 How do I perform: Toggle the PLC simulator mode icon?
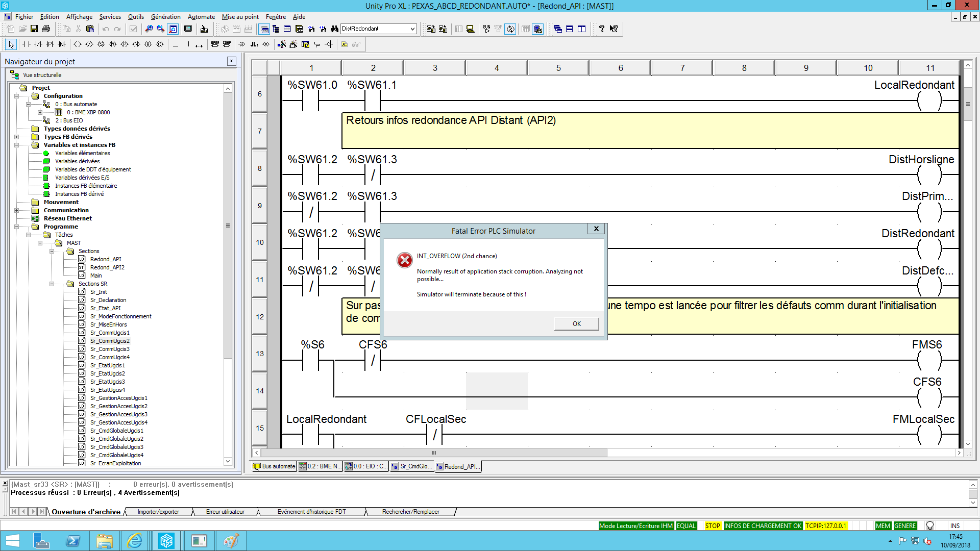[x=537, y=29]
